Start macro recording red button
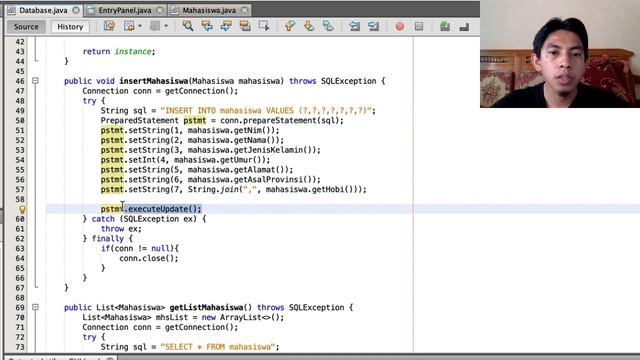The height and width of the screenshot is (360, 640). tap(400, 26)
